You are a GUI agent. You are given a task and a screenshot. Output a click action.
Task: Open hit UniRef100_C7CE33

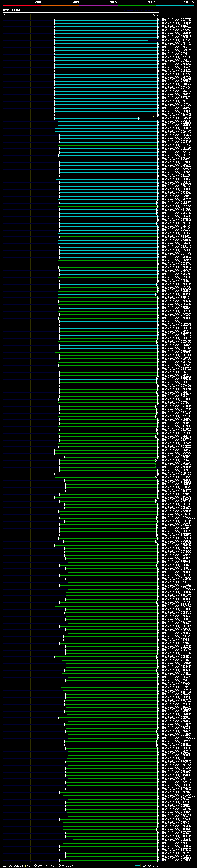(176, 785)
